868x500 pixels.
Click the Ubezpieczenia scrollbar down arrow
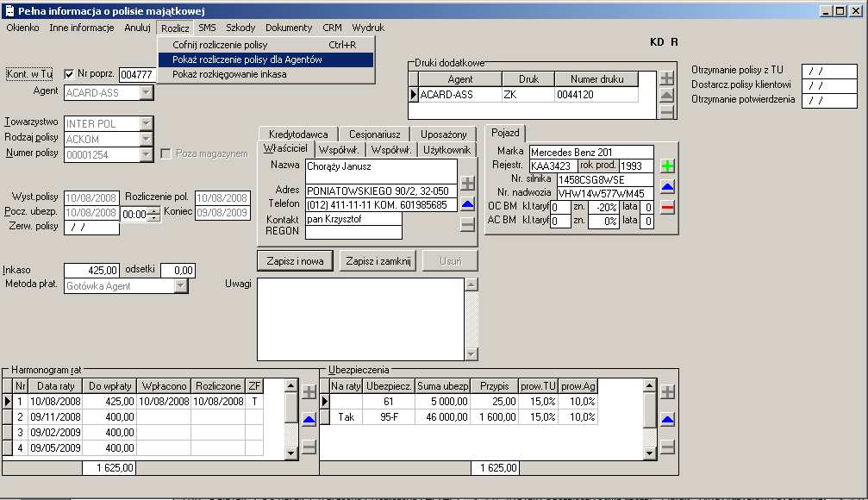coord(650,453)
